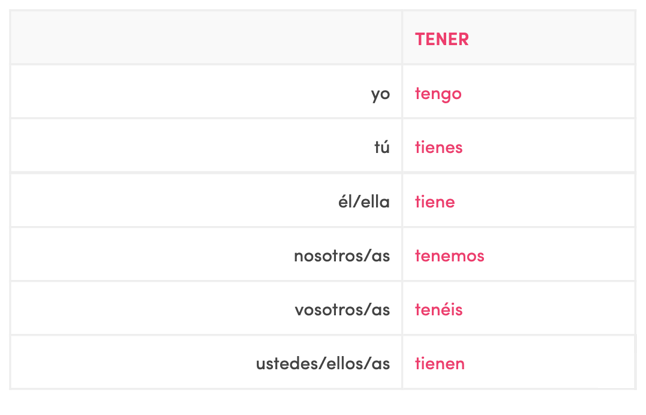
Task: Click the TENER column header
Action: [442, 39]
